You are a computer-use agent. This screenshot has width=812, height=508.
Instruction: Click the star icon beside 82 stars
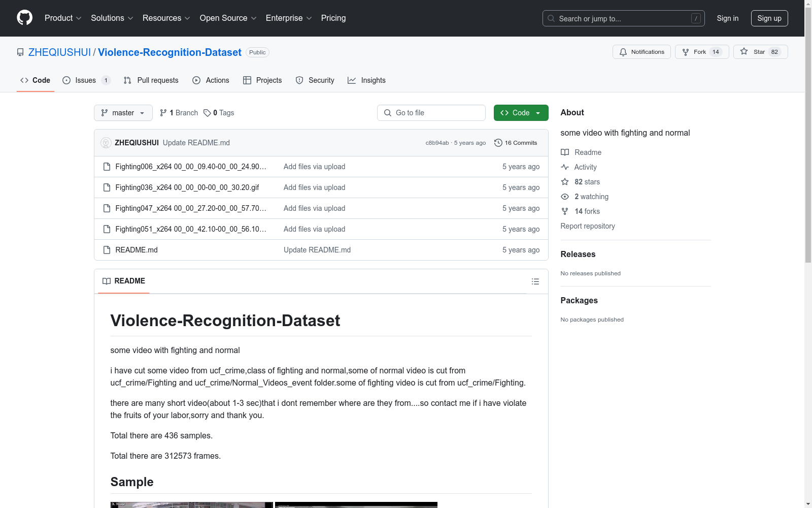point(565,182)
